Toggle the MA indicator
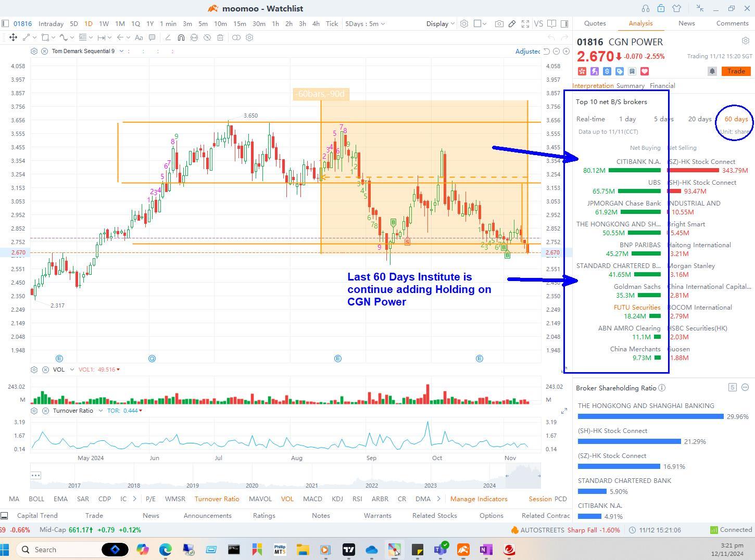Viewport: 755px width, 560px height. coord(14,499)
